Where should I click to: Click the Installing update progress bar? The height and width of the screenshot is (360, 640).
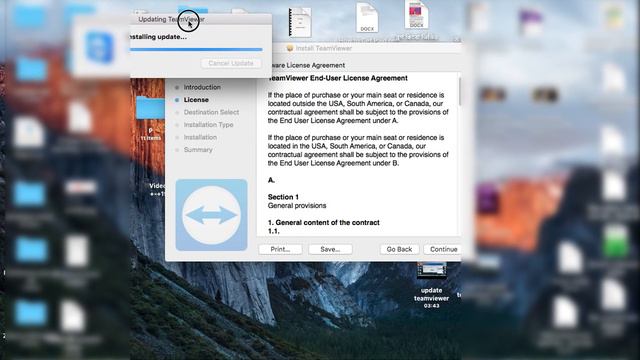tap(196, 49)
